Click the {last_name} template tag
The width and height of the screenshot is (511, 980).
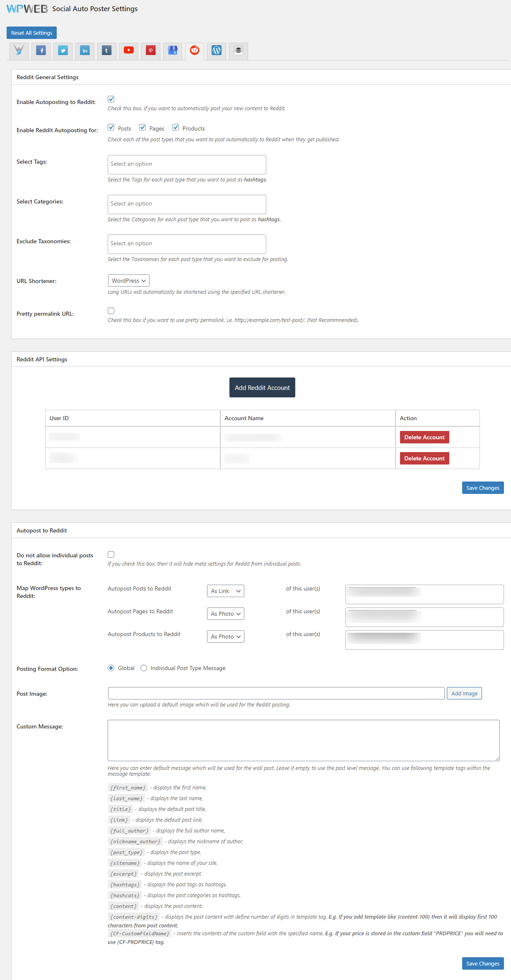[x=126, y=799]
